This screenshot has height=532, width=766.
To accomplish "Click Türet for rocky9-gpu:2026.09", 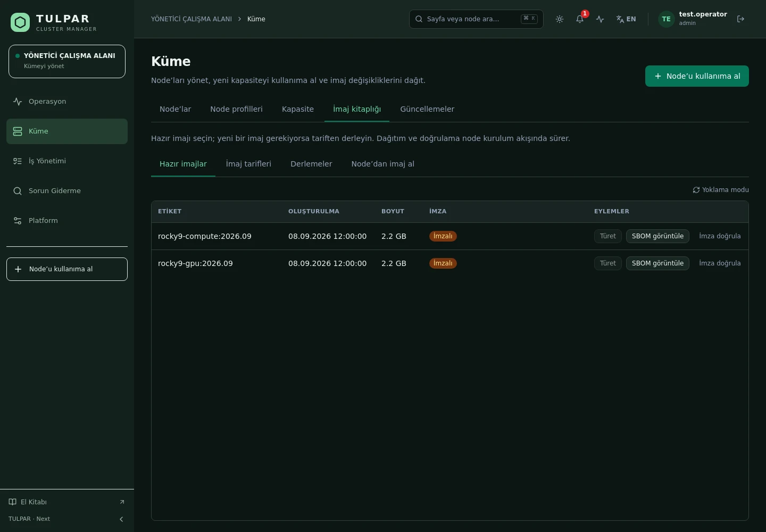I will [x=608, y=263].
